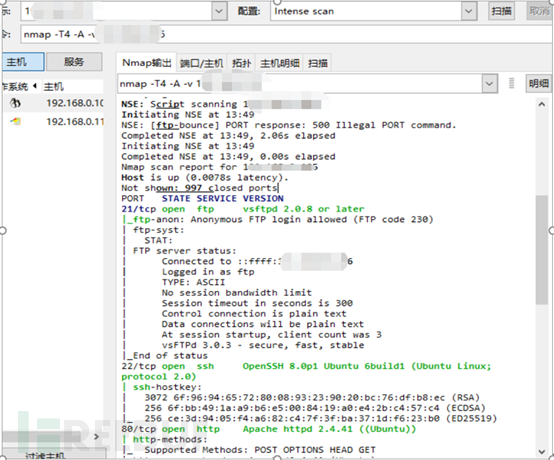Expand the Intense scan profile dropdown
The image size is (554, 460).
(x=468, y=11)
